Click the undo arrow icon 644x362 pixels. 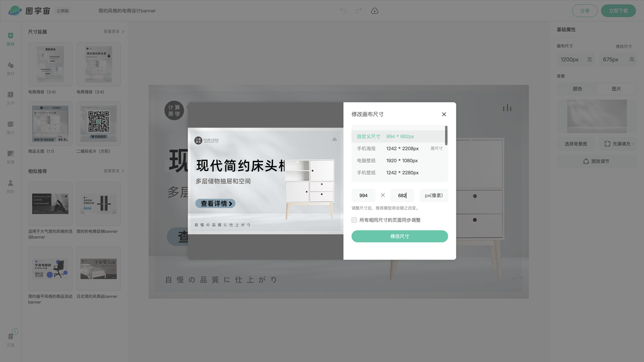(x=343, y=11)
